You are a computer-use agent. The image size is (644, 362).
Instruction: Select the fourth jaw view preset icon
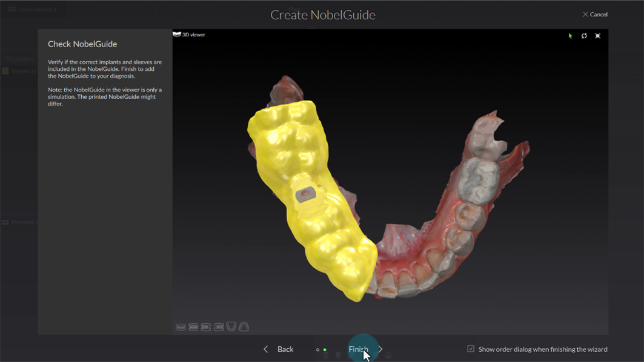click(x=219, y=327)
